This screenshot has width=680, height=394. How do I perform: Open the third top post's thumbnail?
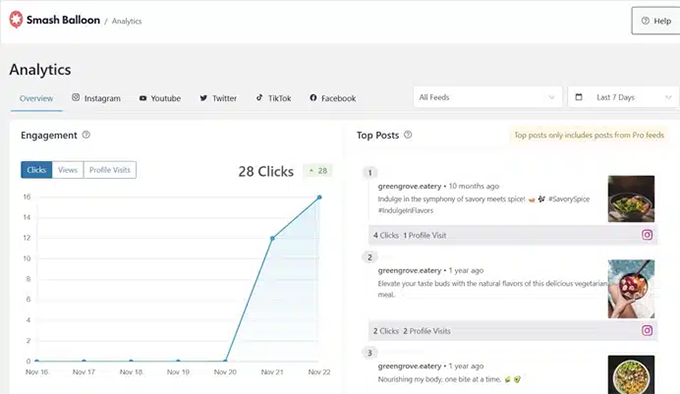pyautogui.click(x=631, y=375)
